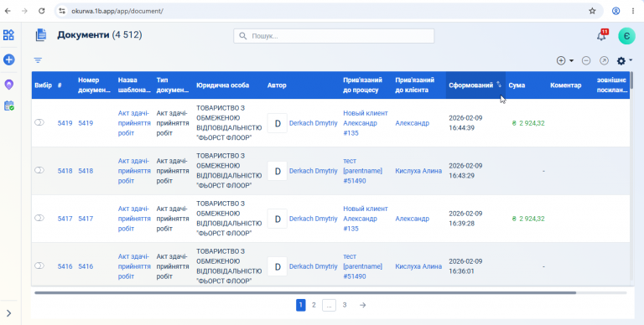Click the search magnifier icon
Viewport: 644px width, 325px height.
(243, 36)
